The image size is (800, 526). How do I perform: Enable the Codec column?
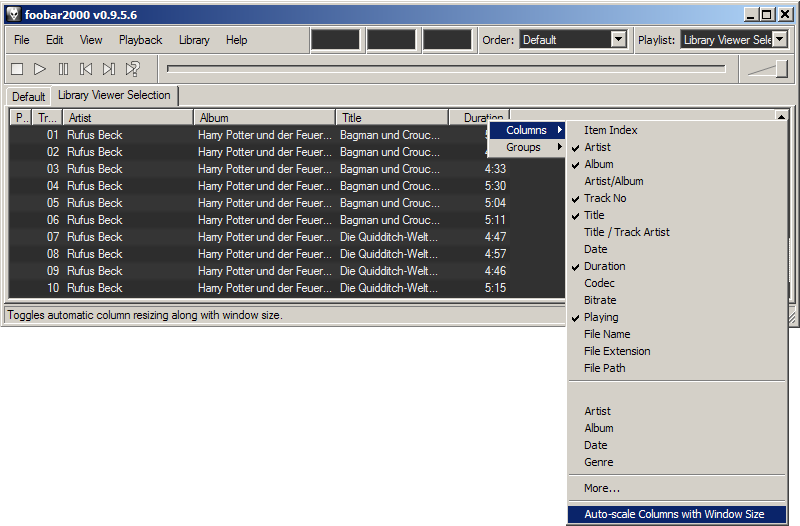point(677,283)
